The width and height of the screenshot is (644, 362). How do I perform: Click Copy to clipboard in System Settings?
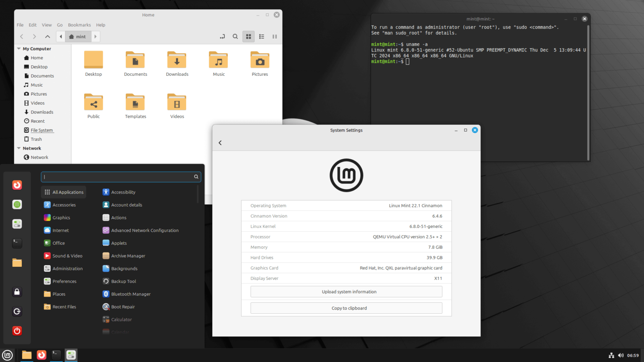(x=346, y=308)
